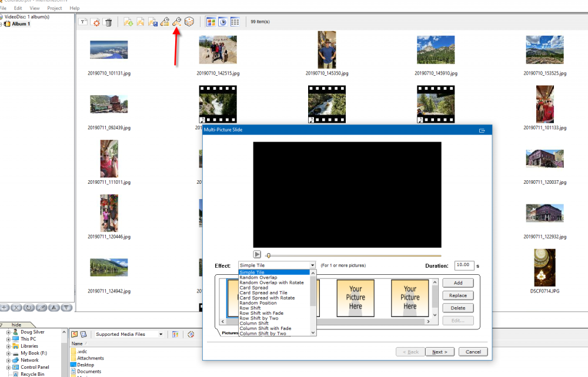This screenshot has height=377, width=588.
Task: Switch to the clock timeline view icon
Action: 223,22
